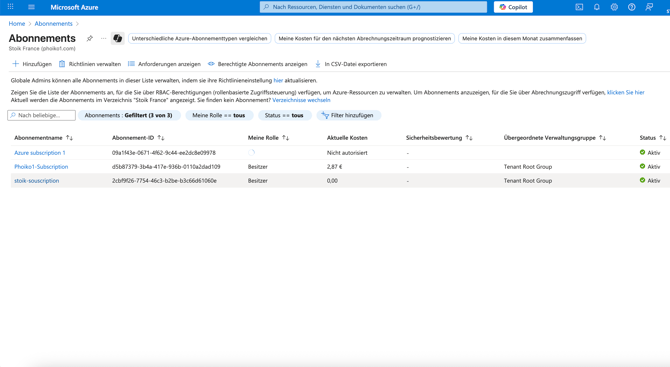This screenshot has width=670, height=367.
Task: Open the more options ellipsis beside title
Action: pyautogui.click(x=103, y=38)
